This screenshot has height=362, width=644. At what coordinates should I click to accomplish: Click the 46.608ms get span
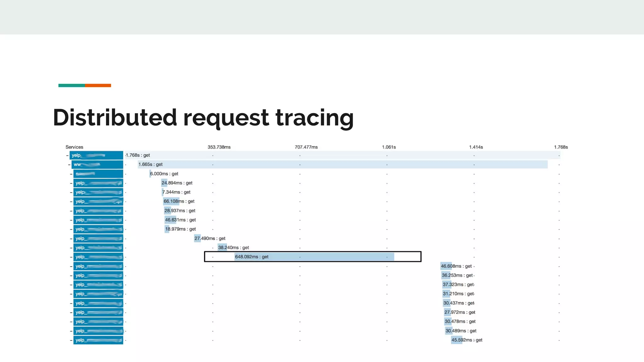point(446,266)
